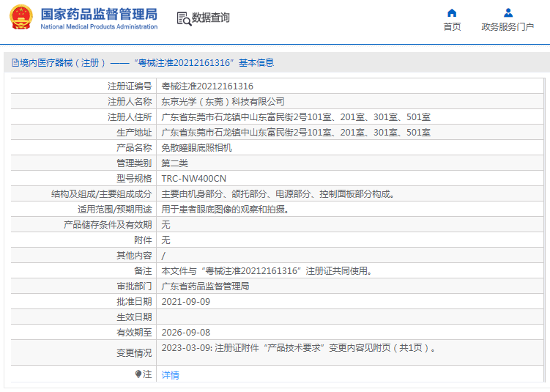This screenshot has height=392, width=550.
Task: Click the lightbulb icon beside 注
Action: pos(138,374)
